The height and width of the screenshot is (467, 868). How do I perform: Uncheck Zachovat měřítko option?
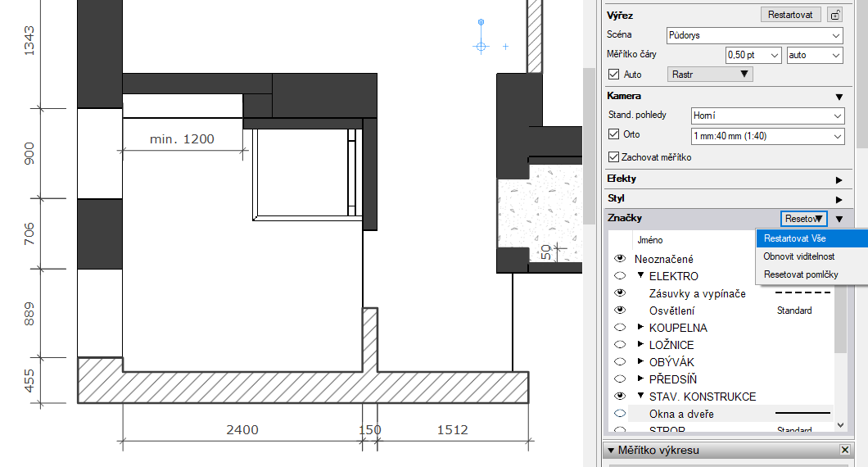coord(614,156)
